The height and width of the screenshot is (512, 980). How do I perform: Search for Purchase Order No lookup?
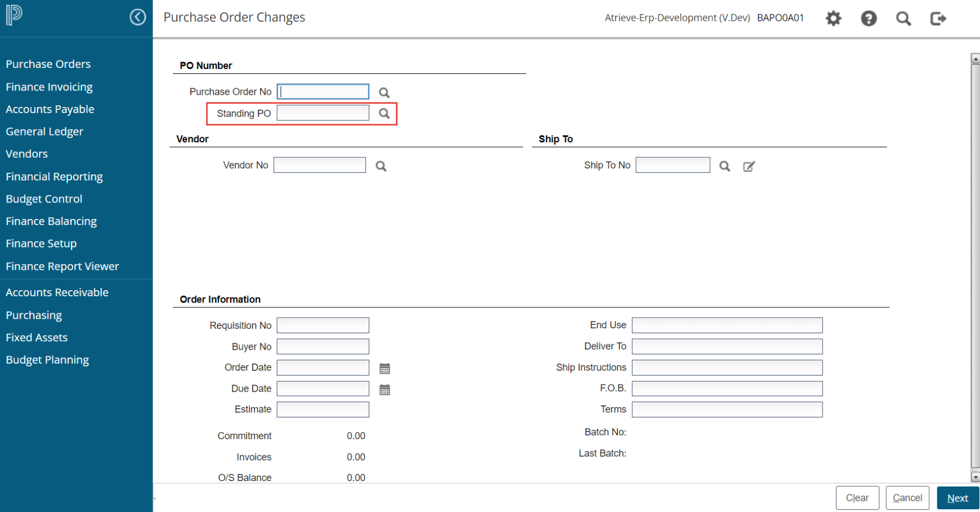pyautogui.click(x=384, y=92)
